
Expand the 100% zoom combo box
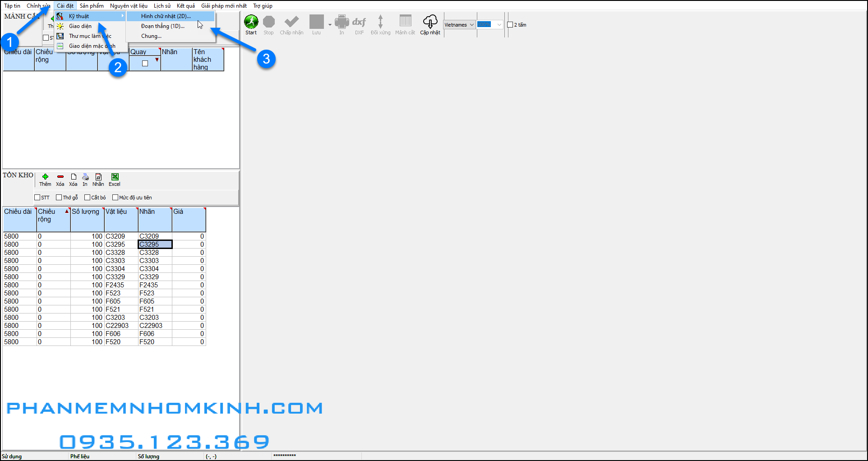pos(499,25)
